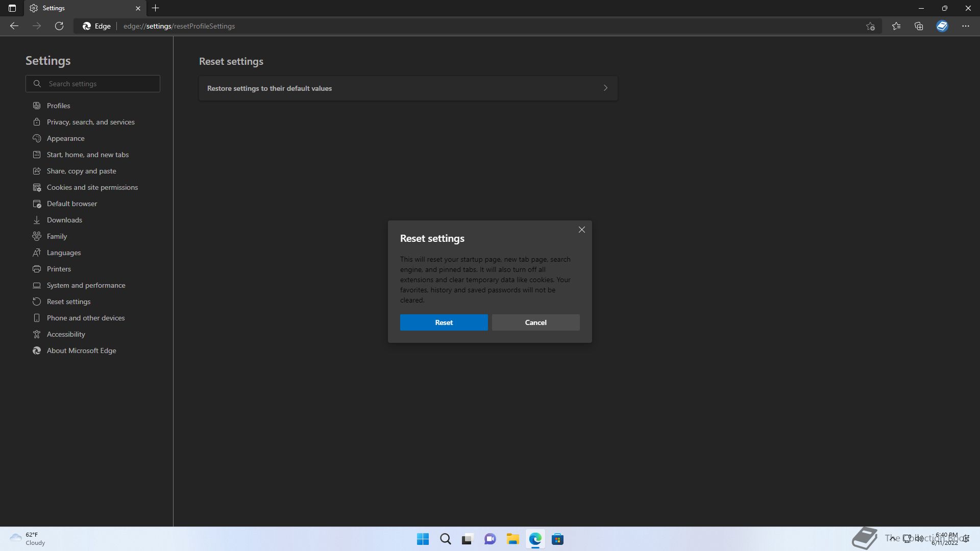Open Privacy, search, and services section
The width and height of the screenshot is (980, 551).
(x=90, y=122)
